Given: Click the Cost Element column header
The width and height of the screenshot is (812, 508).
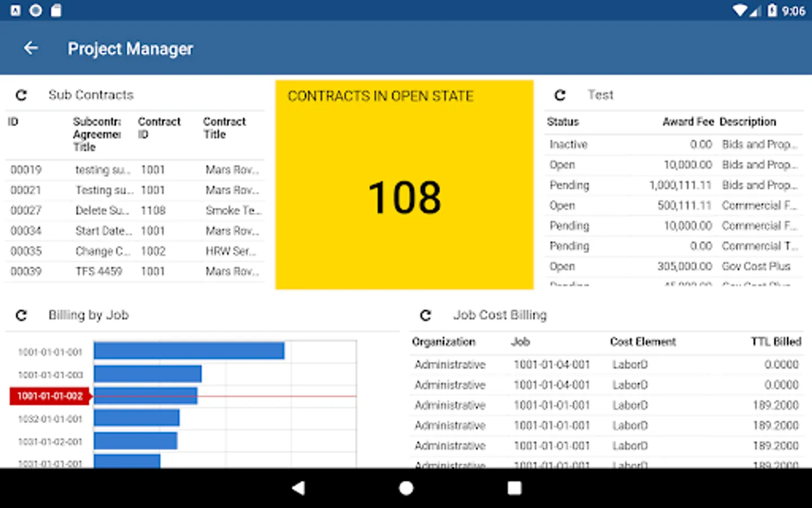Looking at the screenshot, I should (643, 342).
